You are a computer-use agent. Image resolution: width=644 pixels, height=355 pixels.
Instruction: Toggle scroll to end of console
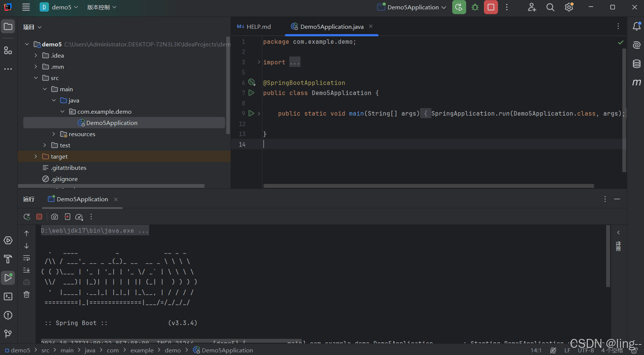(27, 270)
